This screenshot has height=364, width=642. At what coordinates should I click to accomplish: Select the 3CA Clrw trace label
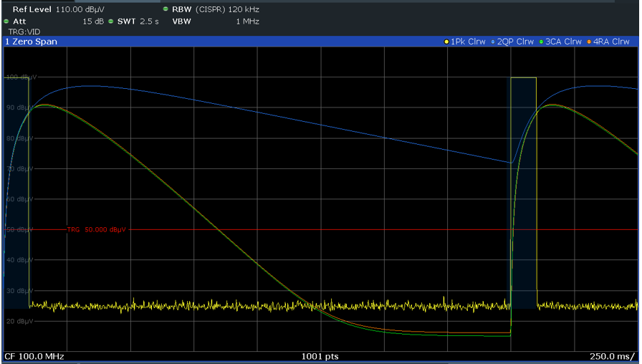[x=563, y=42]
